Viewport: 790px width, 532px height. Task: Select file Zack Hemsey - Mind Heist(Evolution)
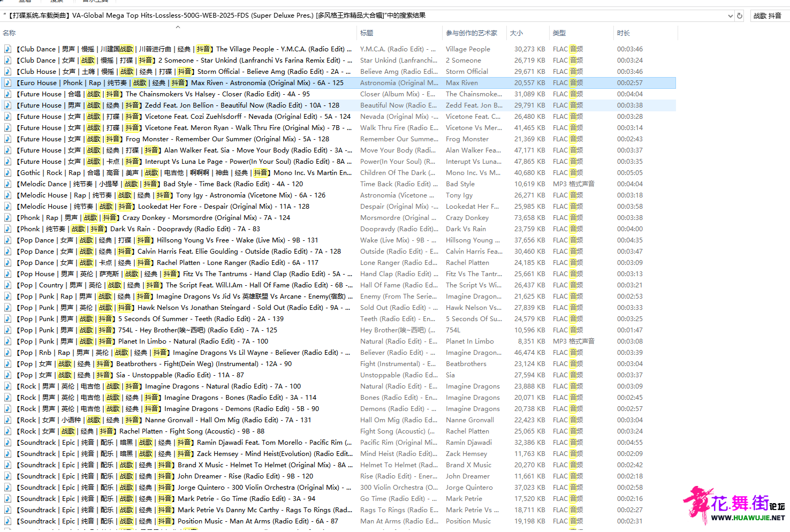coord(185,454)
